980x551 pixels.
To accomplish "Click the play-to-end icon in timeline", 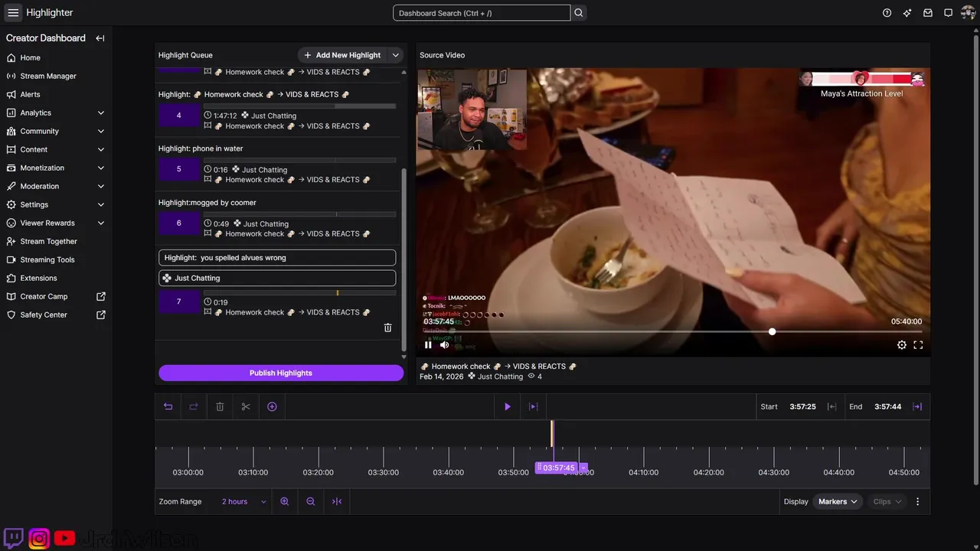I will (534, 406).
